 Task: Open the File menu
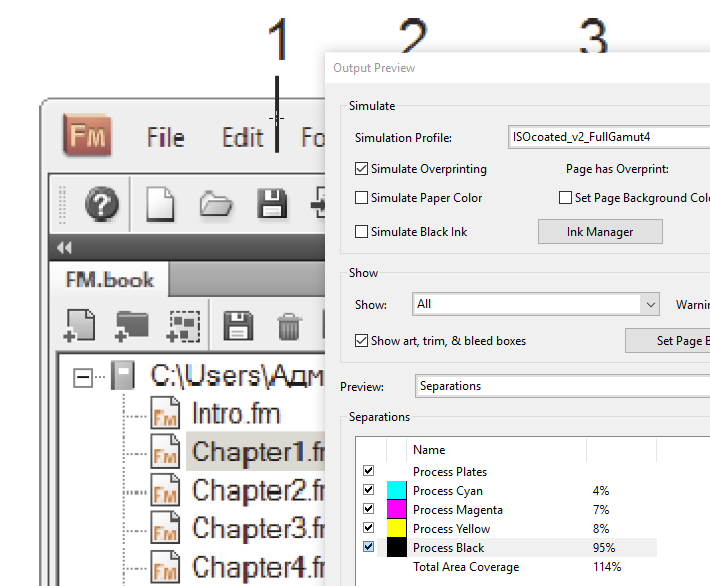[166, 137]
